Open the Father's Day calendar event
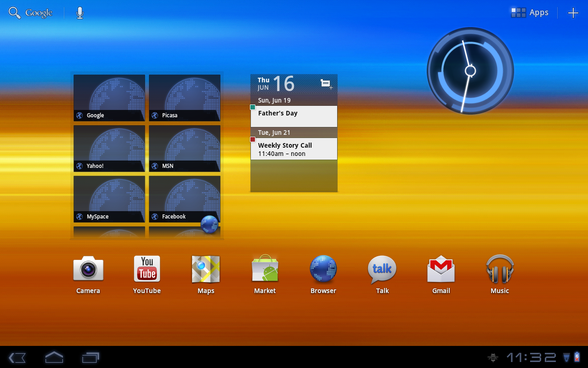The height and width of the screenshot is (368, 588). (x=294, y=116)
